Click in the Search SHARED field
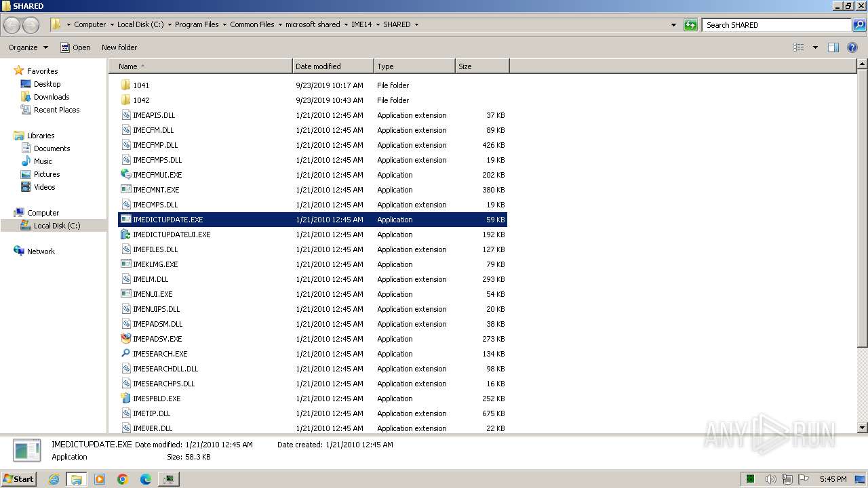This screenshot has height=488, width=868. click(776, 25)
